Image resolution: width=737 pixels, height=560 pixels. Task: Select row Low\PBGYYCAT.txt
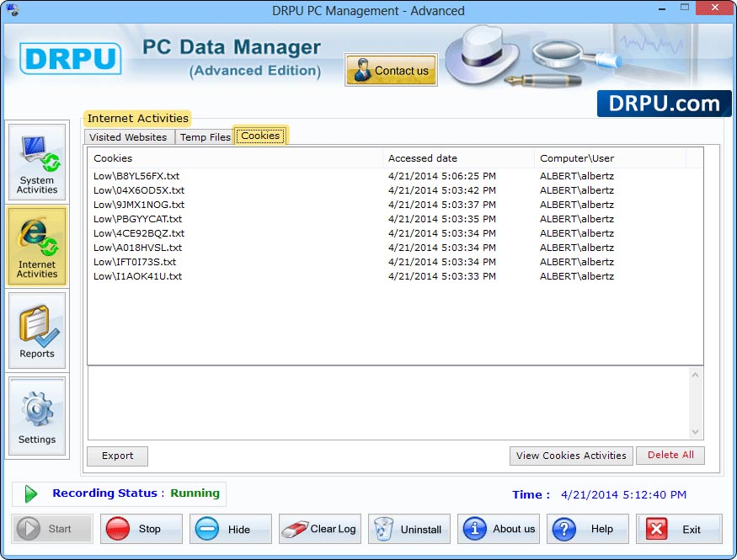(x=396, y=219)
